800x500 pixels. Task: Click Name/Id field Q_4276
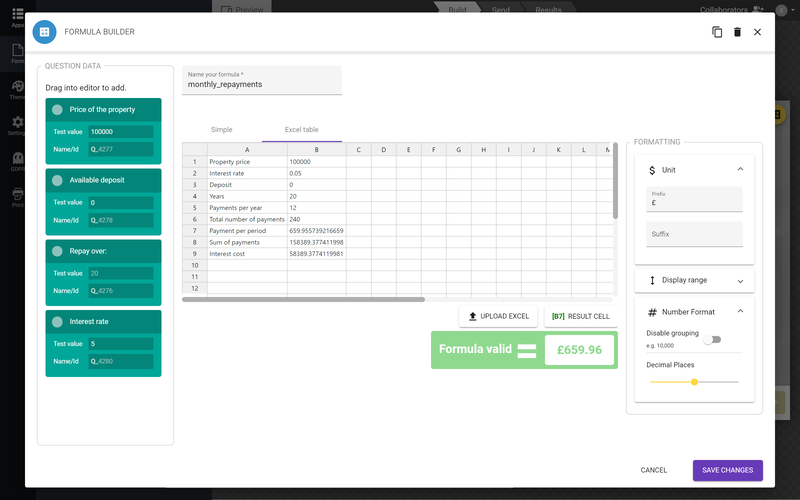coord(121,291)
